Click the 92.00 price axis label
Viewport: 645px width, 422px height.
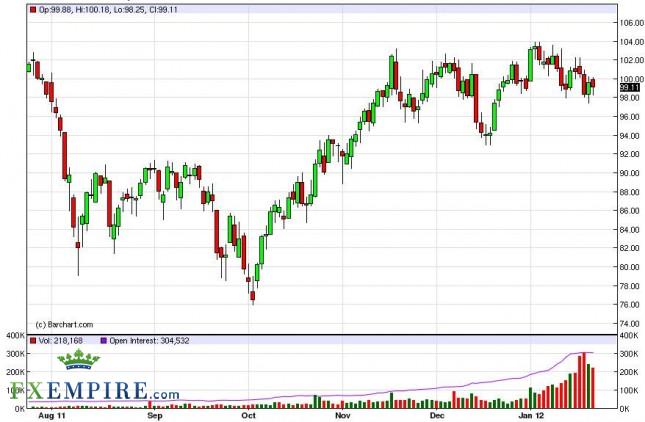tap(632, 154)
